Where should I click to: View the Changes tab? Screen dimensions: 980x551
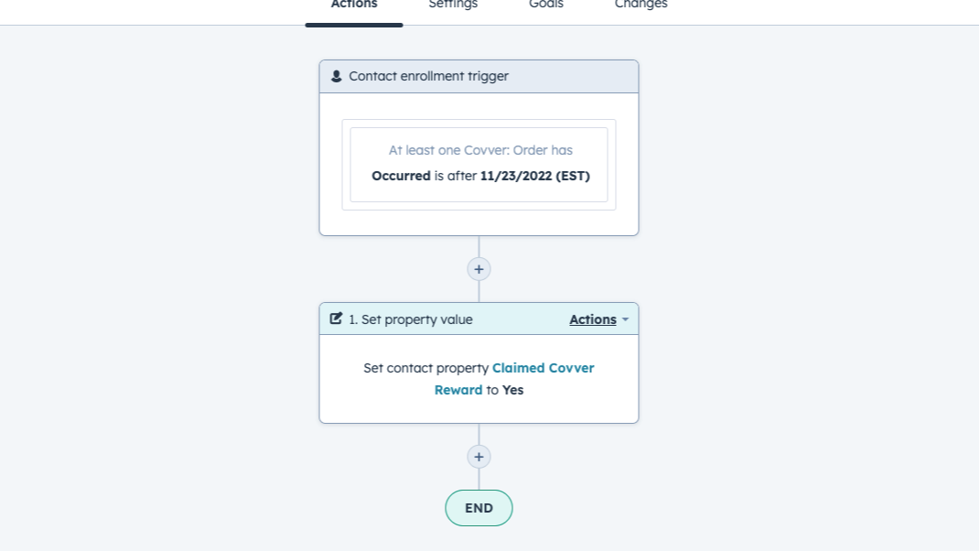tap(641, 5)
